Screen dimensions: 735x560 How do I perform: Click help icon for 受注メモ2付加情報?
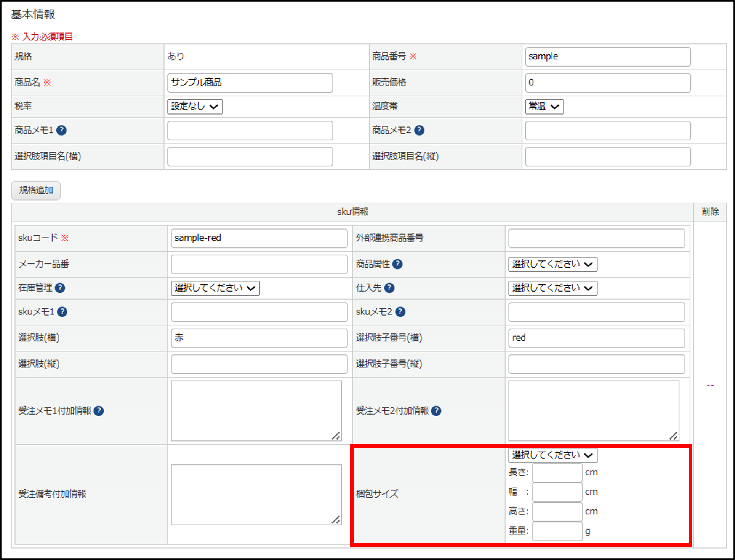436,411
